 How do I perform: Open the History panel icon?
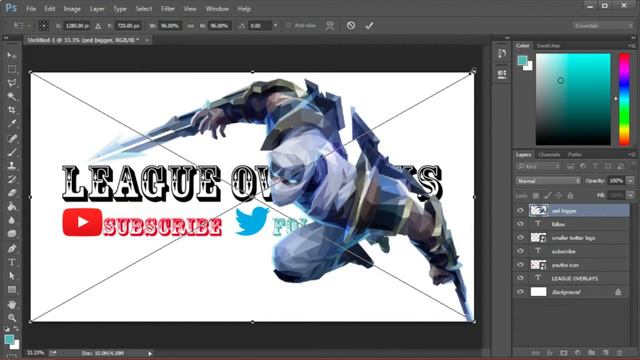(502, 53)
